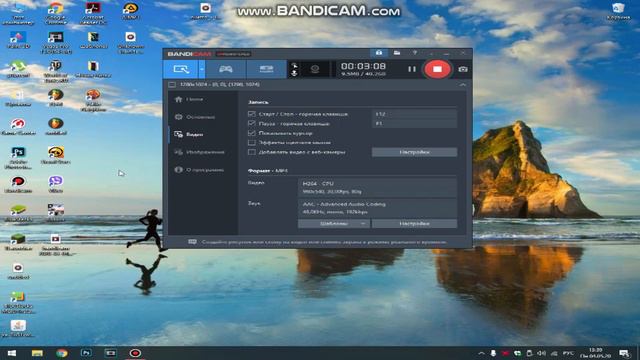The height and width of the screenshot is (360, 640).
Task: Open Settings button in Record section
Action: (x=414, y=152)
